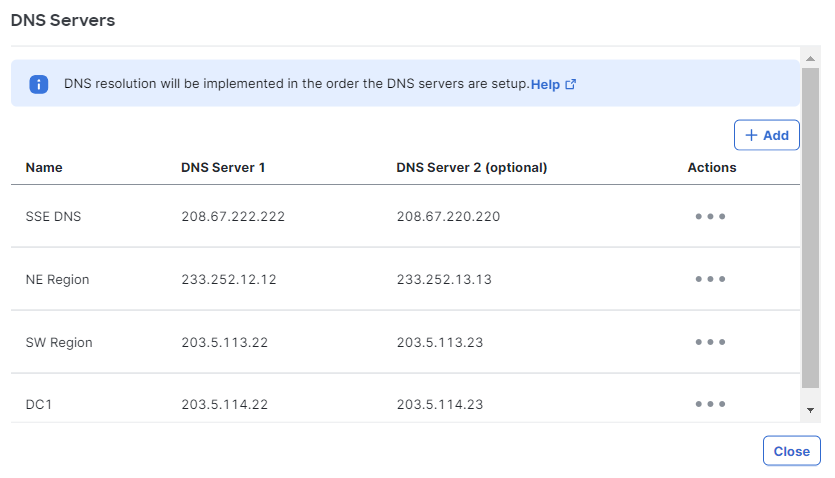Click the SW Region row name
This screenshot has height=478, width=835.
(59, 342)
